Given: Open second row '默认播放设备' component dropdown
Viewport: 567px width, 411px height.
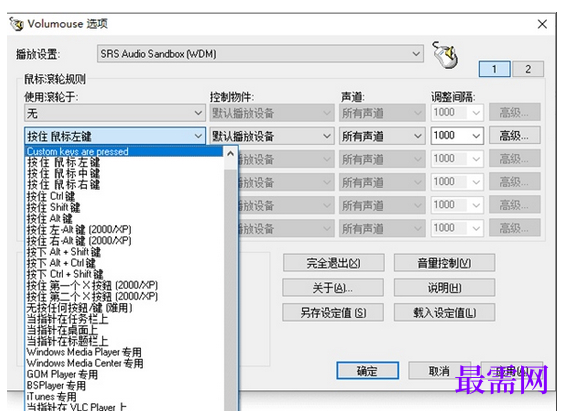Looking at the screenshot, I should [x=272, y=136].
